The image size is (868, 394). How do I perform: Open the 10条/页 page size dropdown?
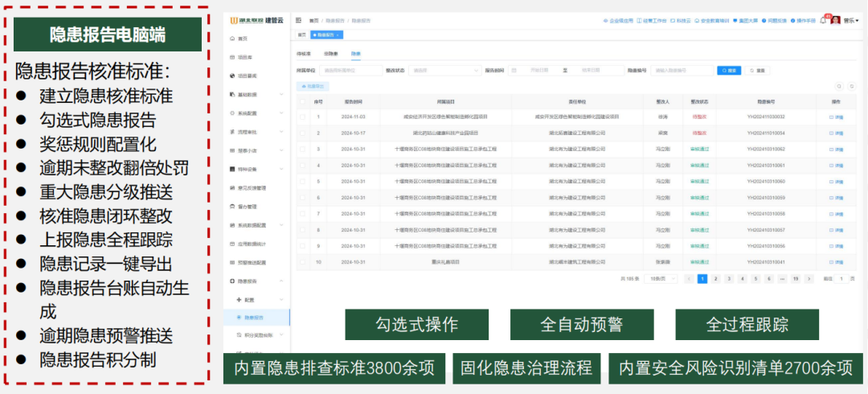pos(659,278)
